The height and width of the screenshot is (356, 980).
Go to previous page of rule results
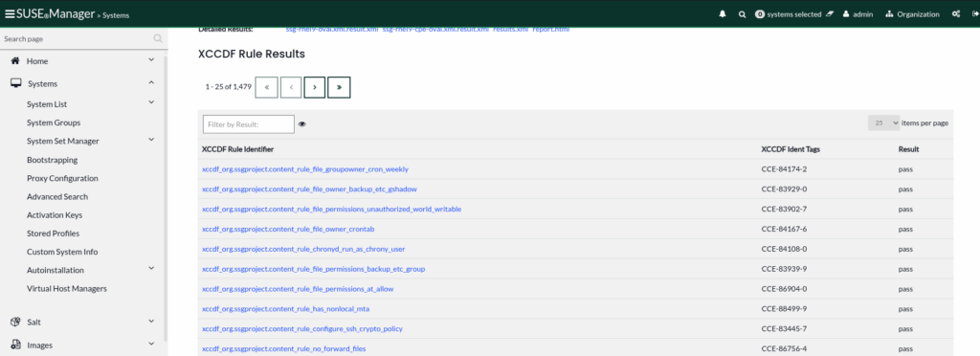pyautogui.click(x=291, y=87)
